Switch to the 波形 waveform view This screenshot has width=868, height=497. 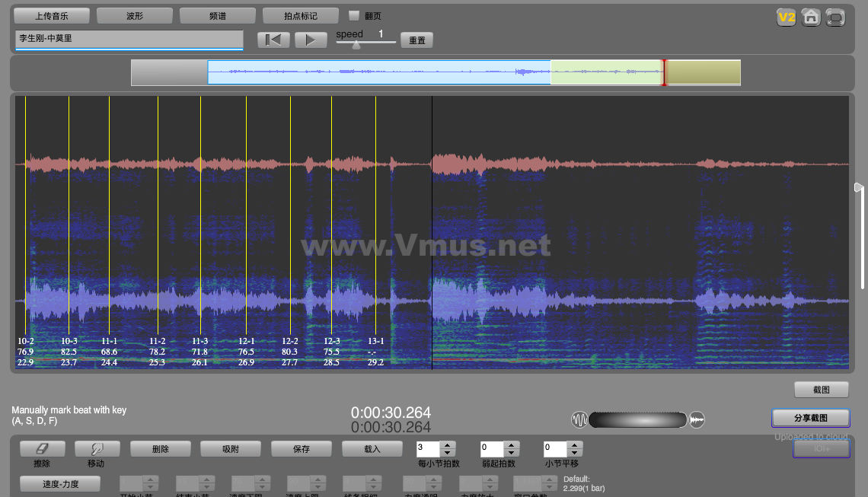[135, 16]
